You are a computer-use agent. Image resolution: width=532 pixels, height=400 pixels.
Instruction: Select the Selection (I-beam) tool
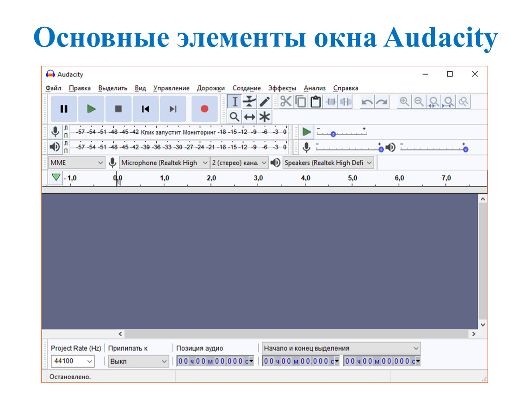coord(235,101)
